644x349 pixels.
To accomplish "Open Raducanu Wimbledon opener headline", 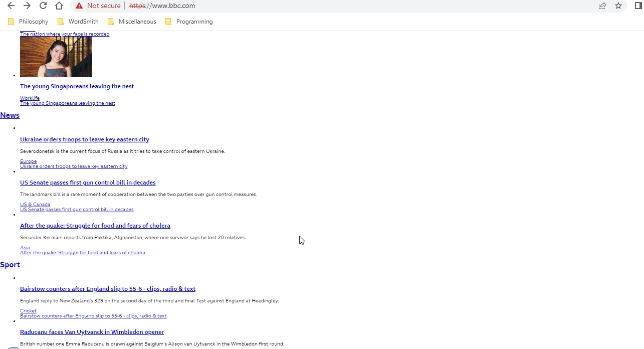I will click(x=92, y=332).
